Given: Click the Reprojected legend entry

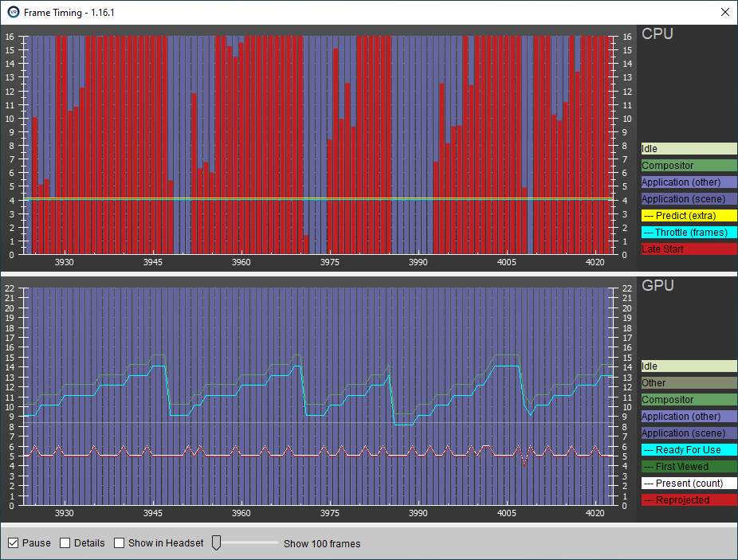Looking at the screenshot, I should (x=689, y=500).
